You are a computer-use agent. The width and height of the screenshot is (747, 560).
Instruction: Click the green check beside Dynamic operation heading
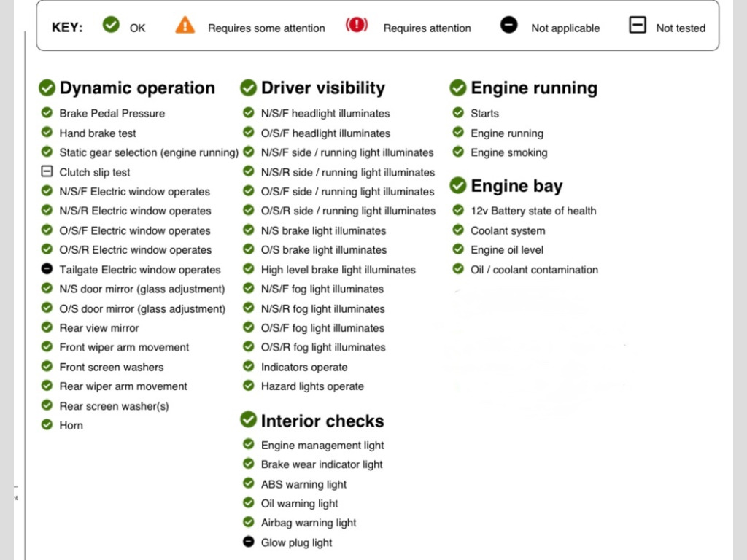(47, 88)
